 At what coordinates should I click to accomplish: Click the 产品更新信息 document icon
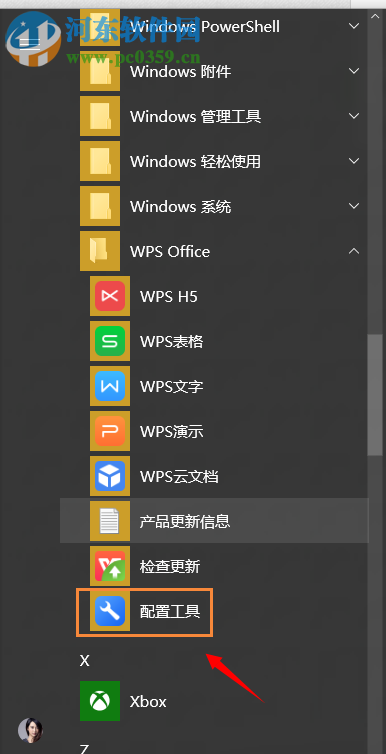110,521
